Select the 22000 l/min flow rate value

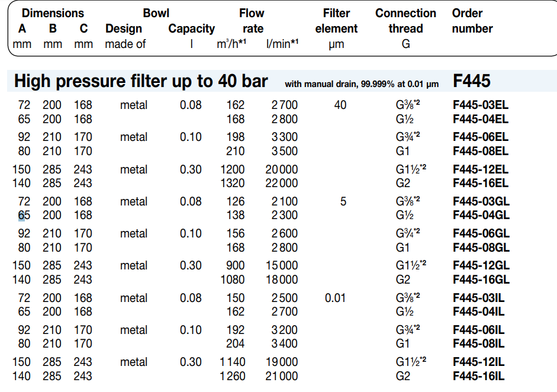point(281,184)
